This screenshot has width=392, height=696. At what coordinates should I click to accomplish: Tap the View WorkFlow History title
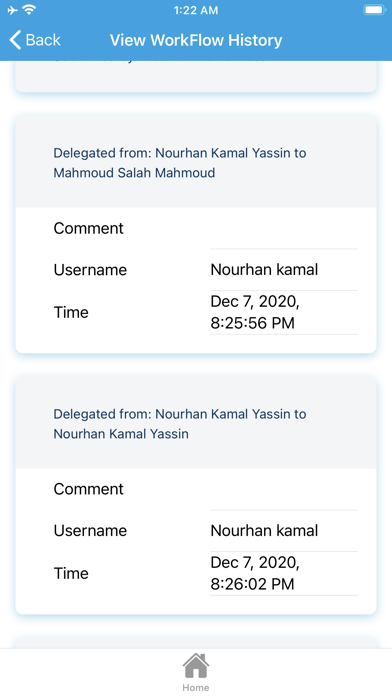click(196, 40)
